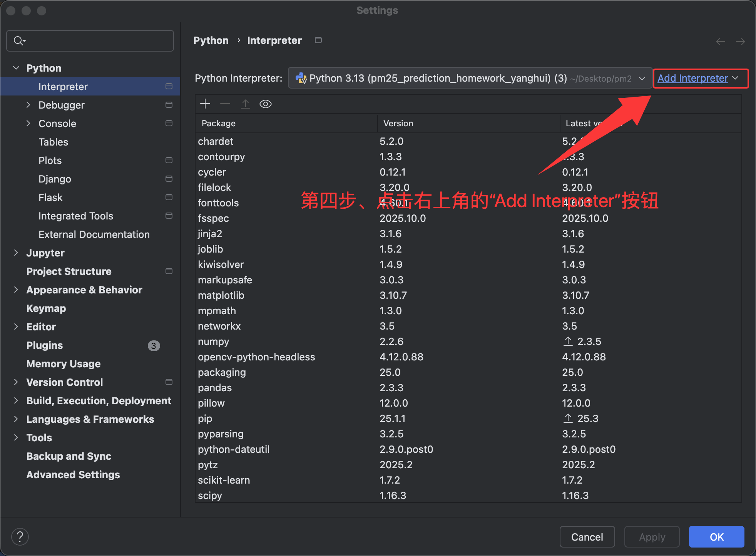The image size is (756, 556).
Task: Click the plus icon to install package
Action: click(x=205, y=104)
